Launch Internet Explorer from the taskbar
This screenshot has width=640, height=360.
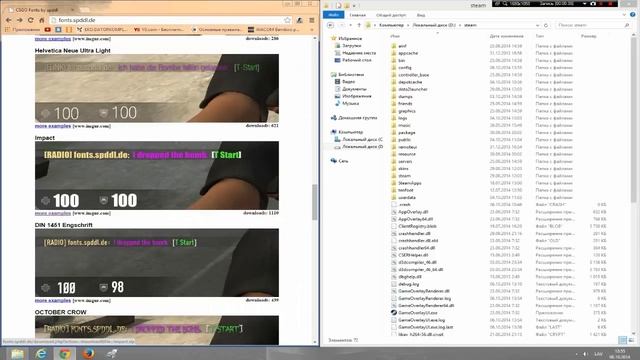pos(41,353)
